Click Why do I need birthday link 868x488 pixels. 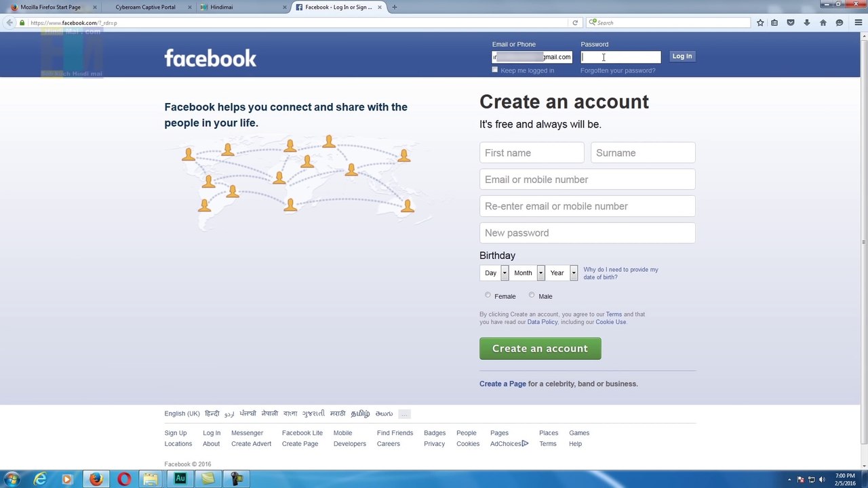620,273
